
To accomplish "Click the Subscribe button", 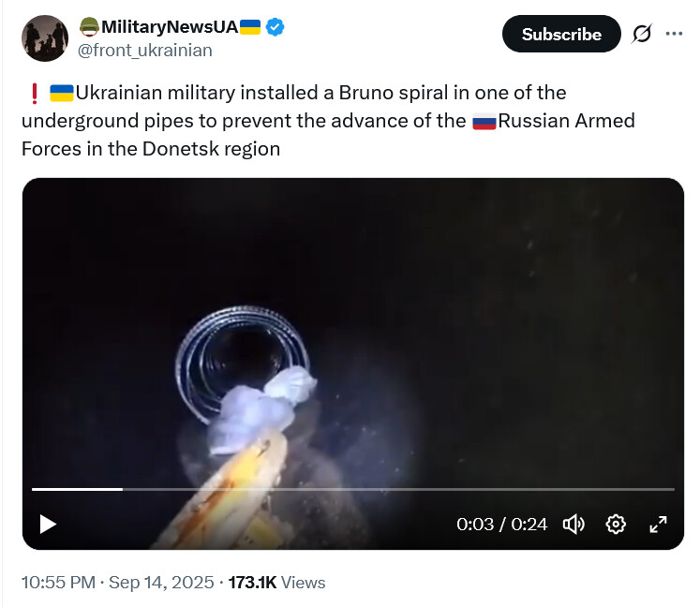I will pyautogui.click(x=561, y=34).
